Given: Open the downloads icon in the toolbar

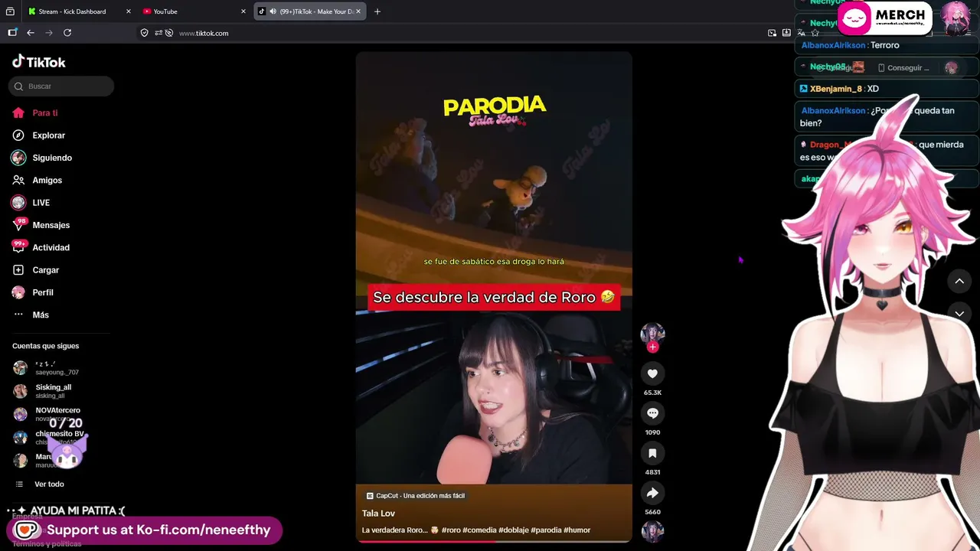Looking at the screenshot, I should (x=786, y=33).
